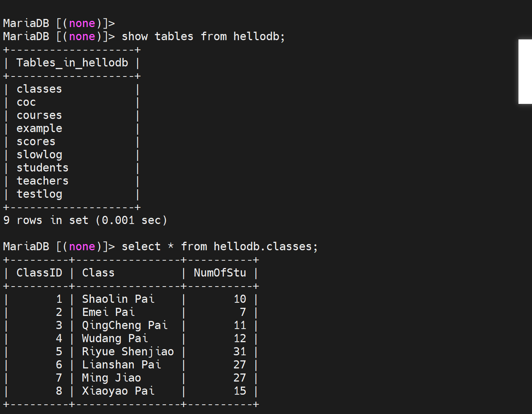Click the 'students' table name

tap(43, 168)
